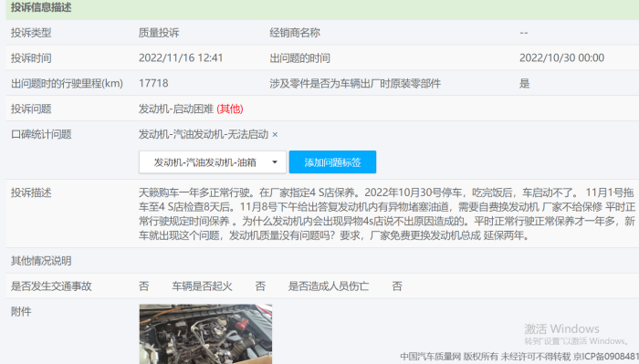Click the 中国汽车质量网 copyright text

430,357
